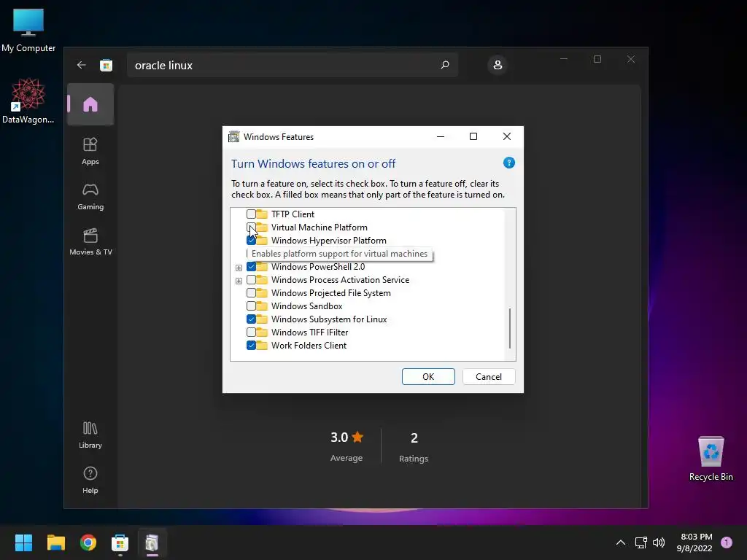Click the features list scrollbar
Viewport: 747px width, 560px height.
(510, 328)
